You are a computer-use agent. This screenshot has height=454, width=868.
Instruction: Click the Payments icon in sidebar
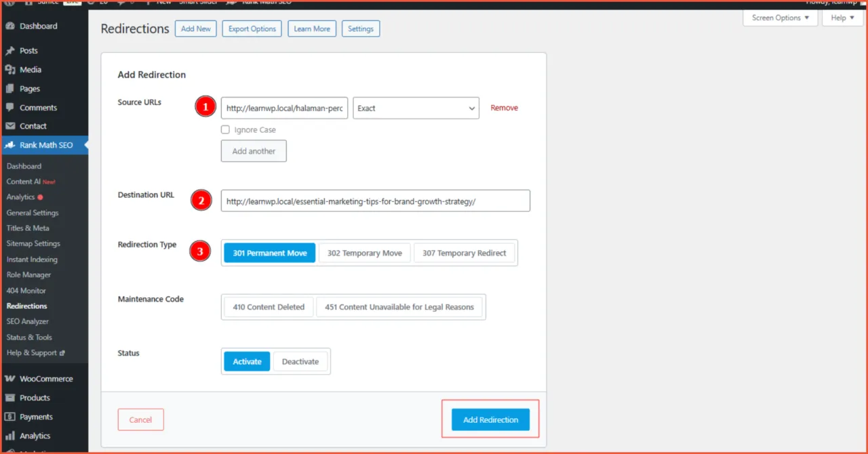tap(10, 417)
